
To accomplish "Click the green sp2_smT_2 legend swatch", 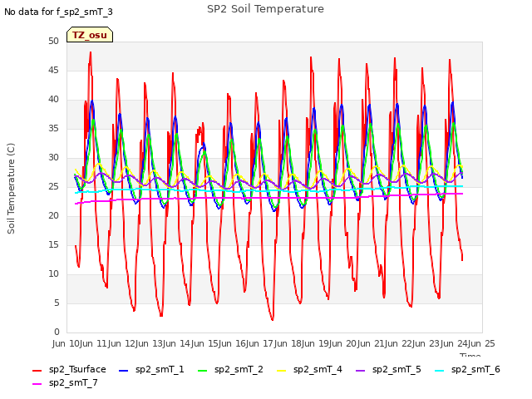I will [x=203, y=371].
